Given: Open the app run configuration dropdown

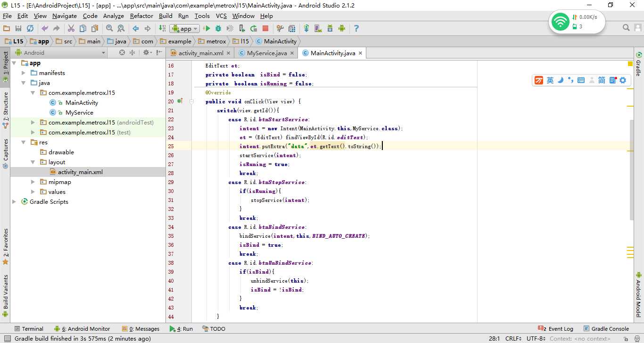Looking at the screenshot, I should tap(185, 28).
